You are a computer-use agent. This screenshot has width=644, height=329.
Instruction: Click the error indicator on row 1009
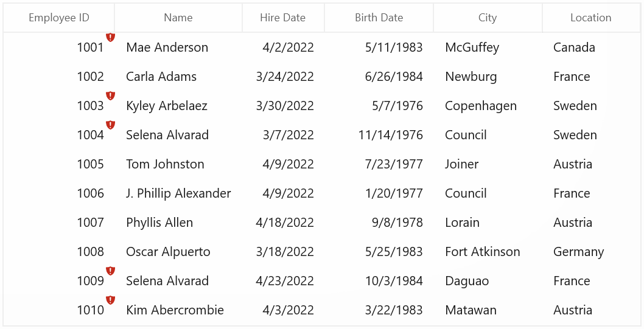click(x=111, y=271)
